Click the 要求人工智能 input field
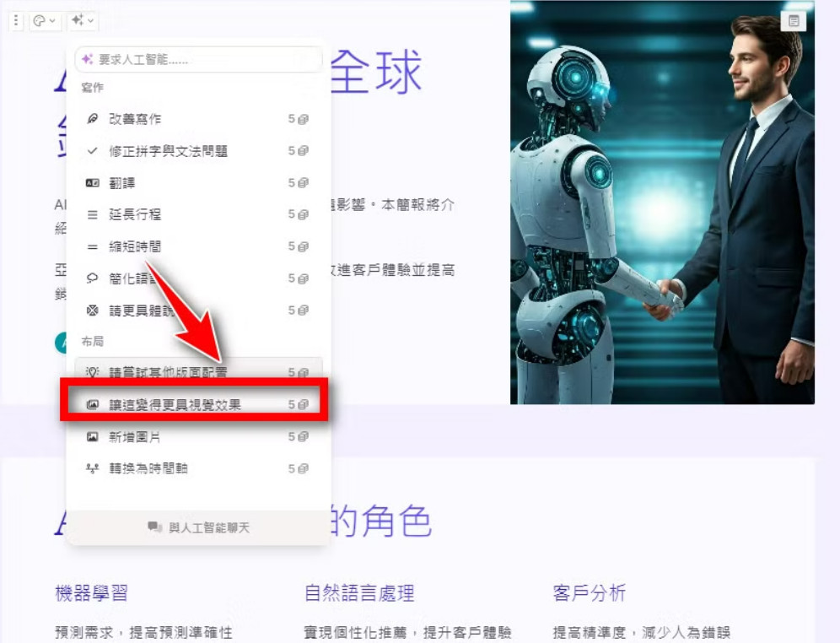The image size is (840, 643). [199, 59]
